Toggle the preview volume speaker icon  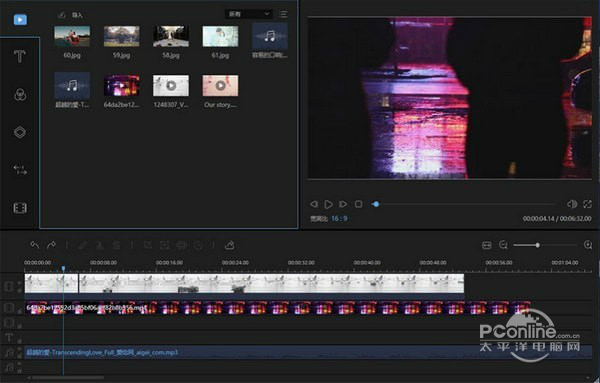[572, 204]
